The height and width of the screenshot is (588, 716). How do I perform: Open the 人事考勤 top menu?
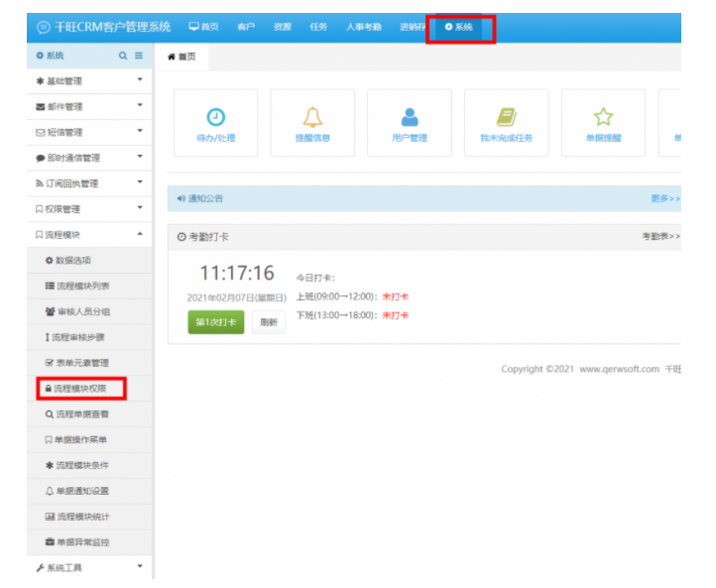coord(364,27)
